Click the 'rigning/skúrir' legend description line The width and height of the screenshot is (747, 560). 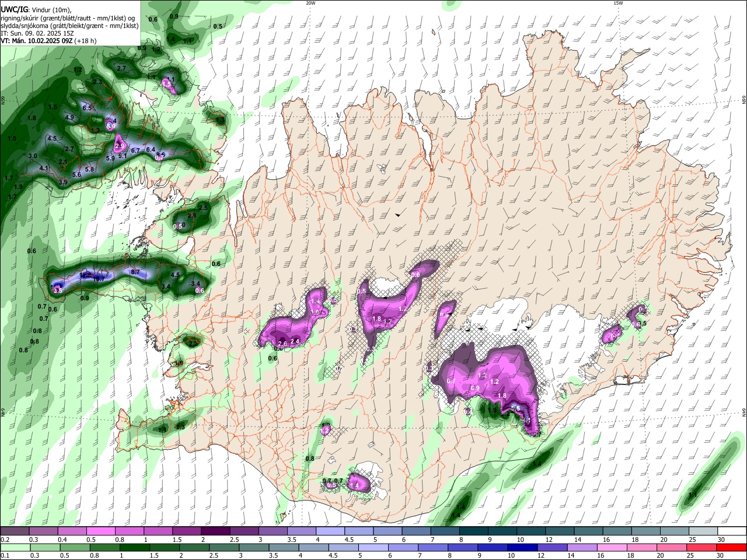(x=67, y=18)
